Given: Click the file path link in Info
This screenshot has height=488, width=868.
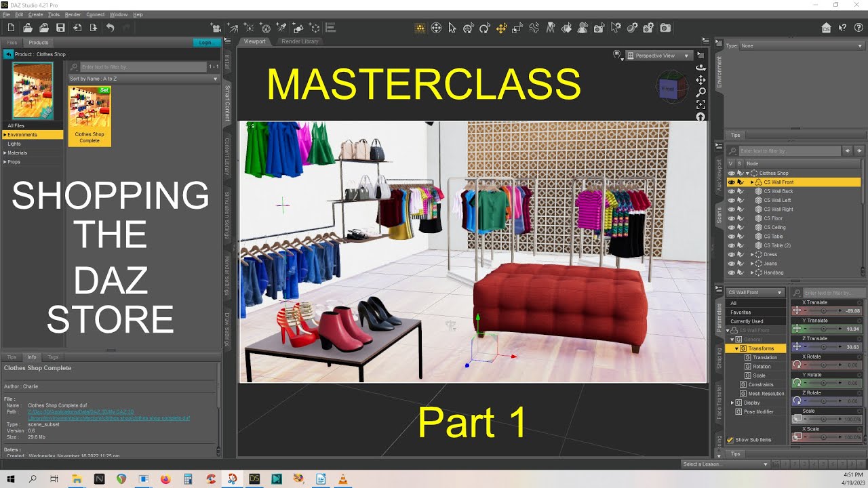Looking at the screenshot, I should tap(108, 415).
